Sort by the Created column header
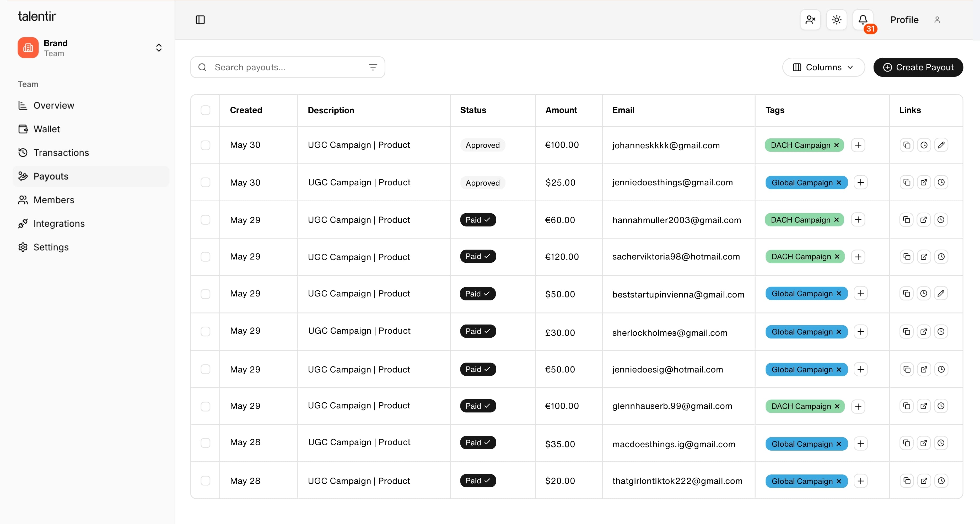The height and width of the screenshot is (524, 980). pos(246,110)
